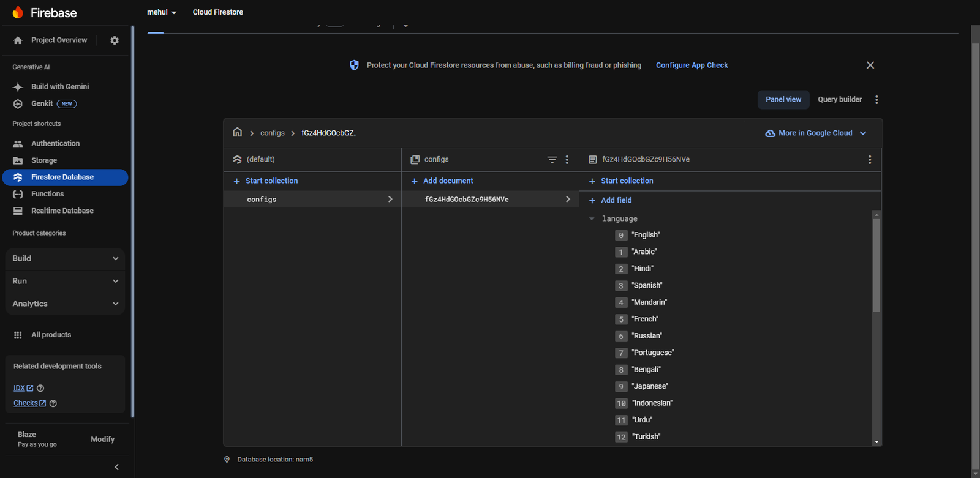Click the help icon next to Checks
980x478 pixels.
(53, 403)
